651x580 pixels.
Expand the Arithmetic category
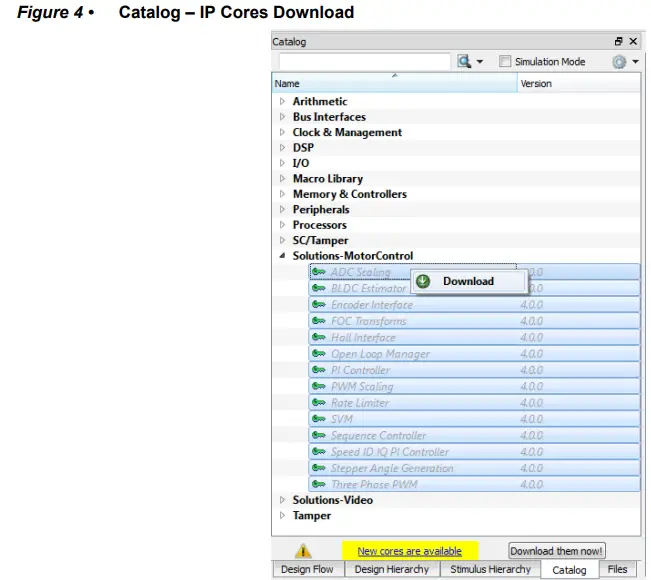[x=283, y=101]
